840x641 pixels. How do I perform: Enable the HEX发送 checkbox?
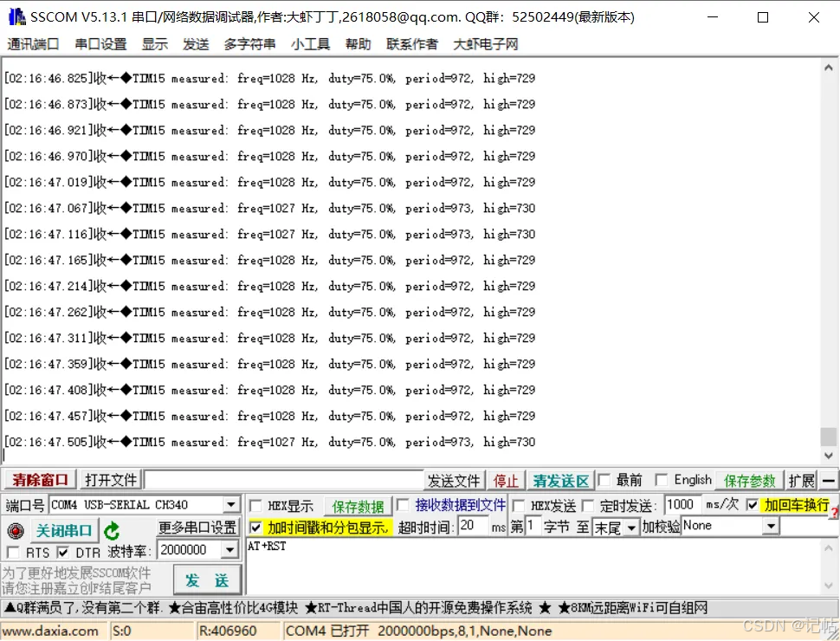point(518,505)
